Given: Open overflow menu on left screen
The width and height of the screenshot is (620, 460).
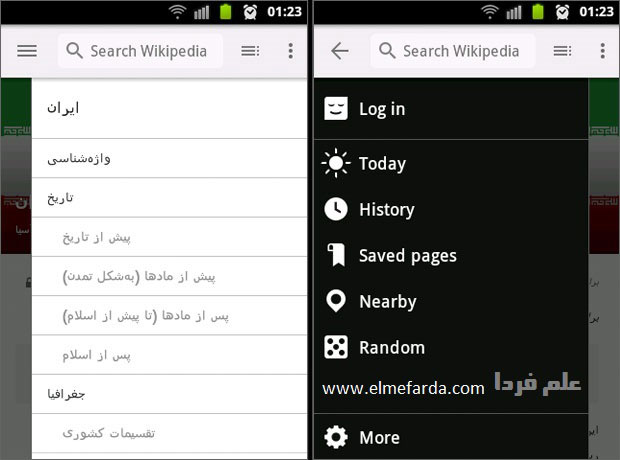Looking at the screenshot, I should point(290,51).
